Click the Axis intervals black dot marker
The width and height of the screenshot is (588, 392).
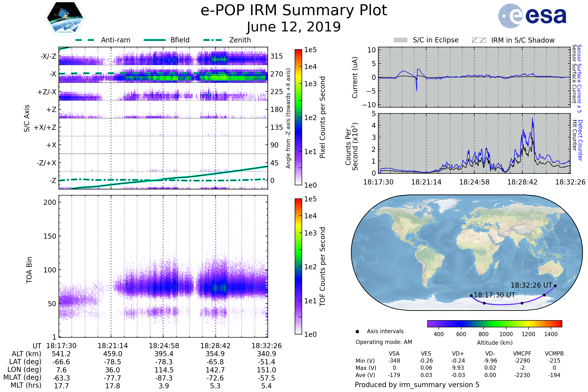point(357,331)
